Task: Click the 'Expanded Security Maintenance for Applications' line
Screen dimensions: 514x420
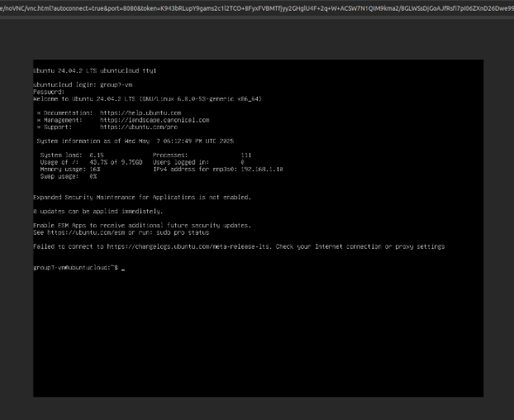Action: tap(142, 198)
